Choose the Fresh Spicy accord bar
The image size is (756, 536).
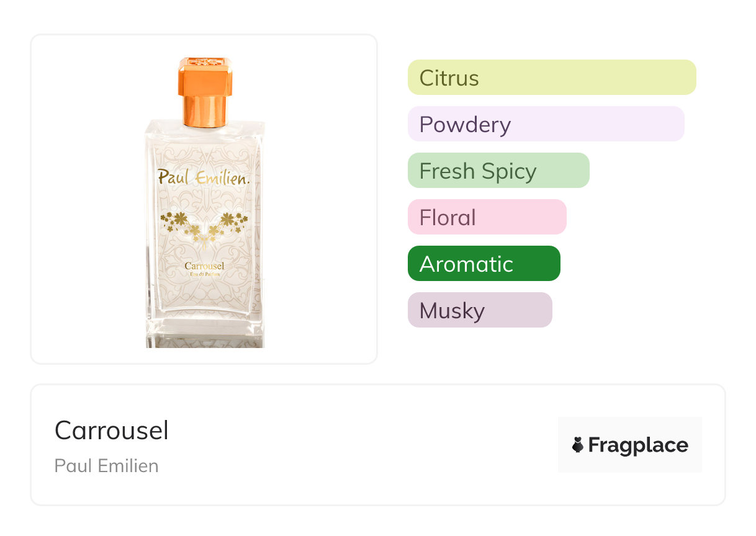498,171
